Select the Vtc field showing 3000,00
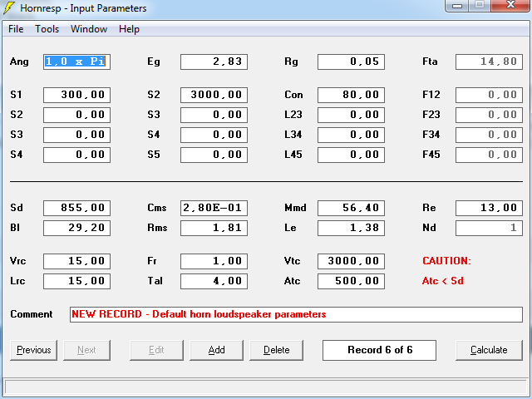Image resolution: width=532 pixels, height=399 pixels. 351,261
